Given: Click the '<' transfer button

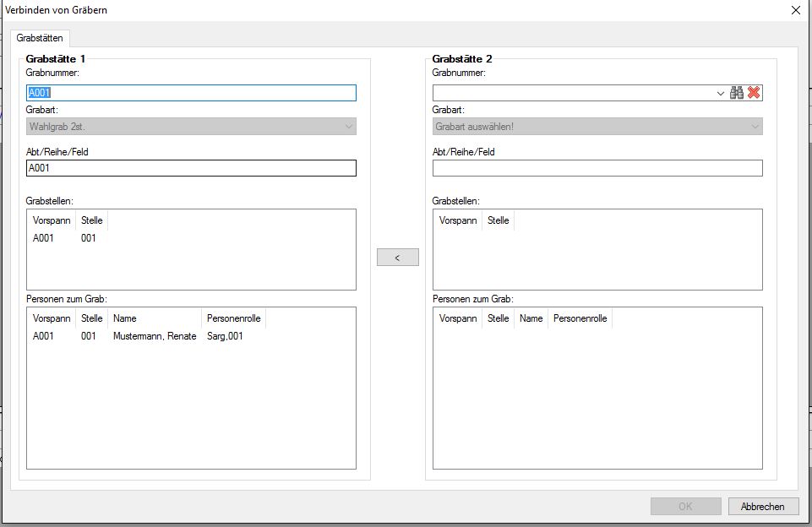Looking at the screenshot, I should point(397,258).
